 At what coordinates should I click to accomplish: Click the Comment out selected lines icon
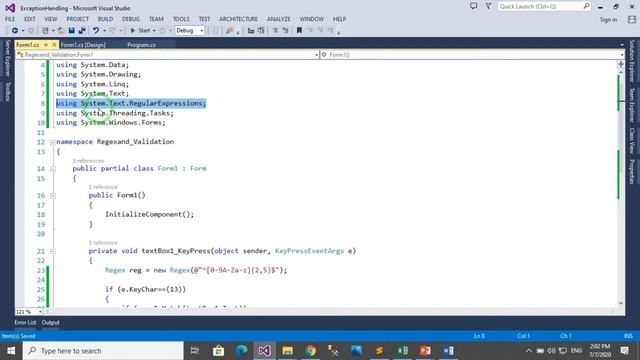pos(275,31)
